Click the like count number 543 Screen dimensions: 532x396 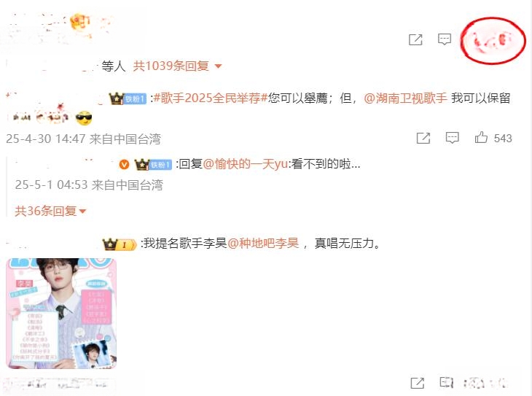pos(503,139)
